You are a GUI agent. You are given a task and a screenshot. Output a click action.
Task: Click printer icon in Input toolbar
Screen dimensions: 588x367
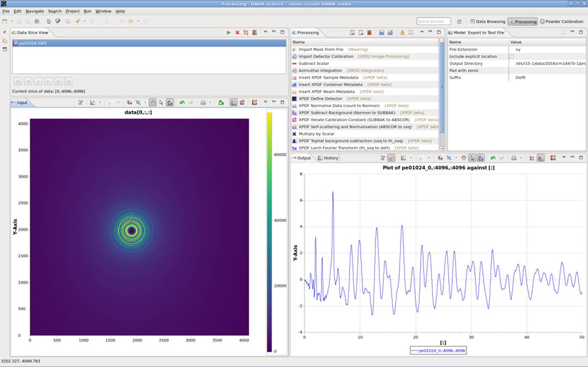tap(203, 102)
